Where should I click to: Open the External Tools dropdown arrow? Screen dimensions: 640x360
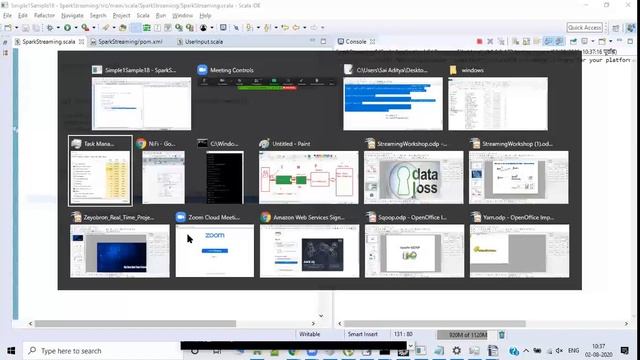93,28
